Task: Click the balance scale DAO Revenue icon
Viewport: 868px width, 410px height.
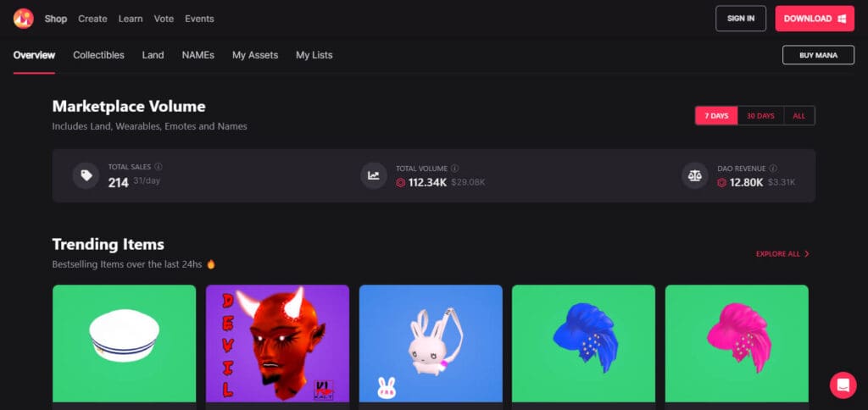Action: pyautogui.click(x=695, y=175)
